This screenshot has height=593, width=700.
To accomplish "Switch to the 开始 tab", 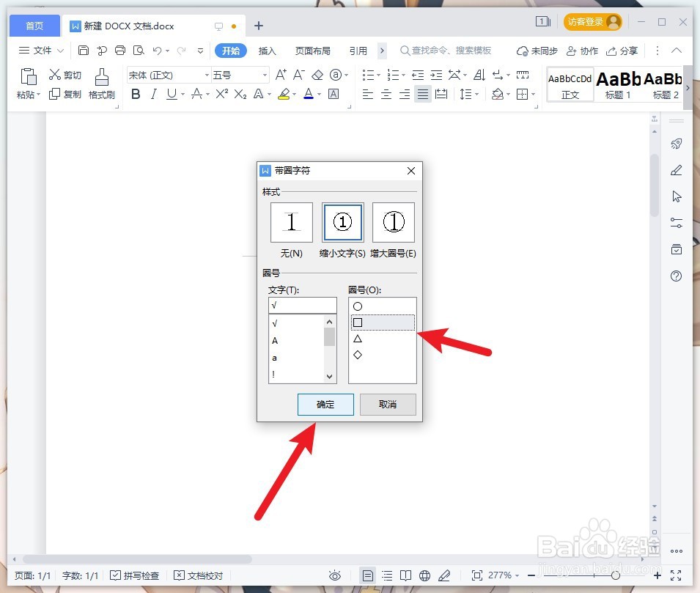I will pyautogui.click(x=231, y=51).
